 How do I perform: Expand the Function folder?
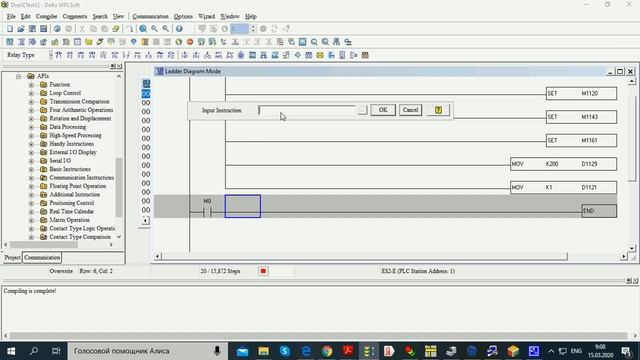click(x=31, y=84)
